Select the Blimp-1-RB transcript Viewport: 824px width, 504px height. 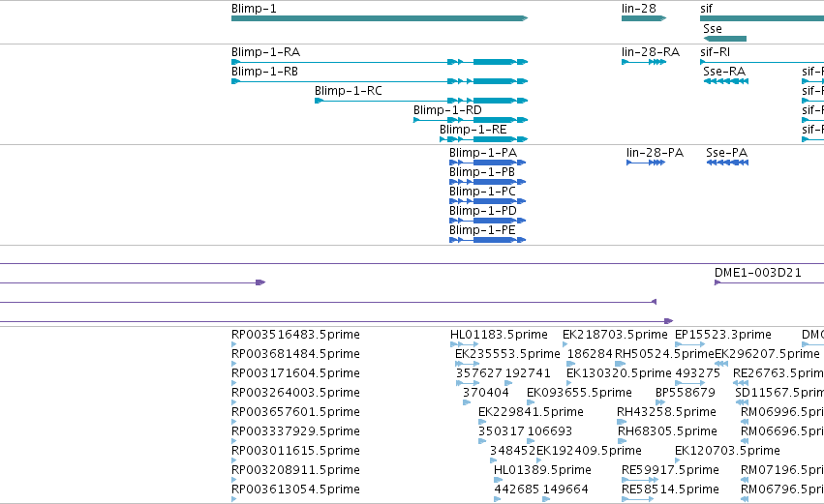tap(380, 81)
